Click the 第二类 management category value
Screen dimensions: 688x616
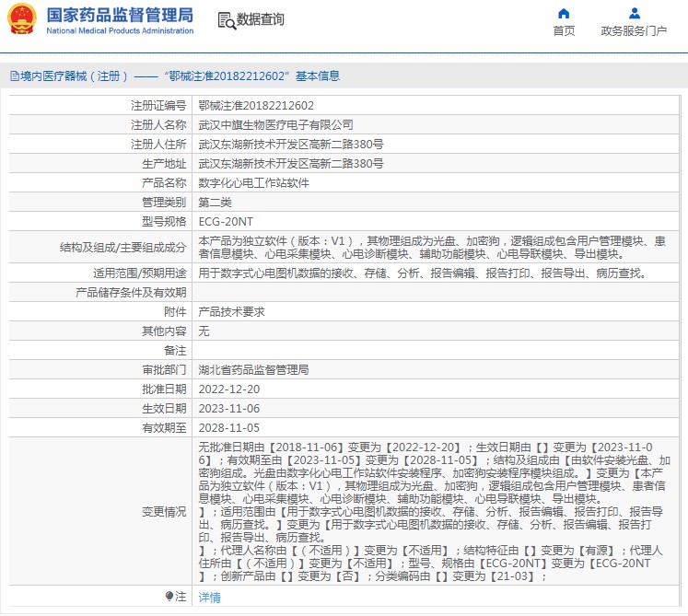click(x=215, y=203)
